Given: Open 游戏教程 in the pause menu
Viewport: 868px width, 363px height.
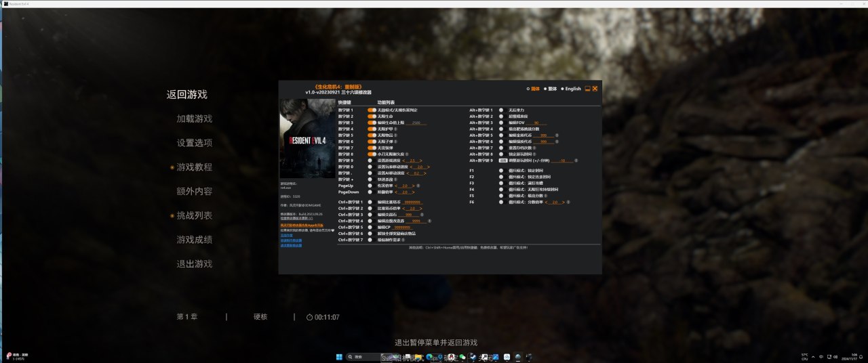Looking at the screenshot, I should coord(195,167).
